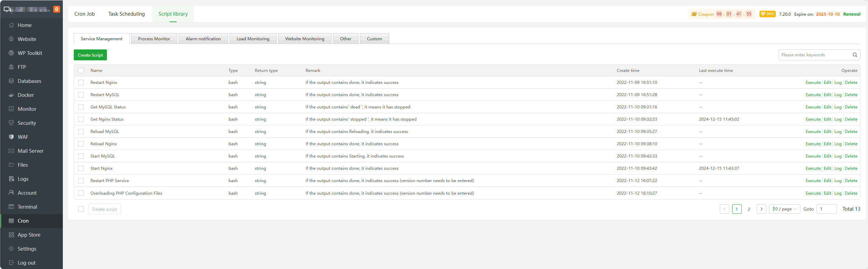
Task: Click the Renewal link
Action: click(852, 14)
